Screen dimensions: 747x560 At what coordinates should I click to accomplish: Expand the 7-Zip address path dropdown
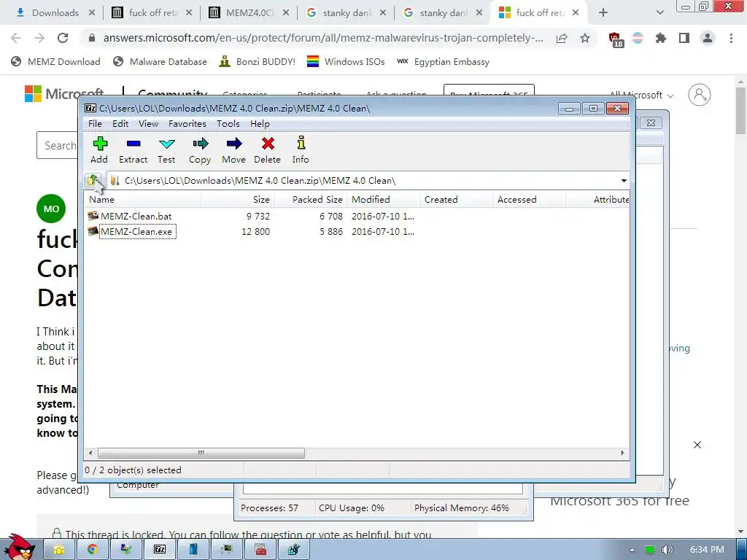coord(624,181)
